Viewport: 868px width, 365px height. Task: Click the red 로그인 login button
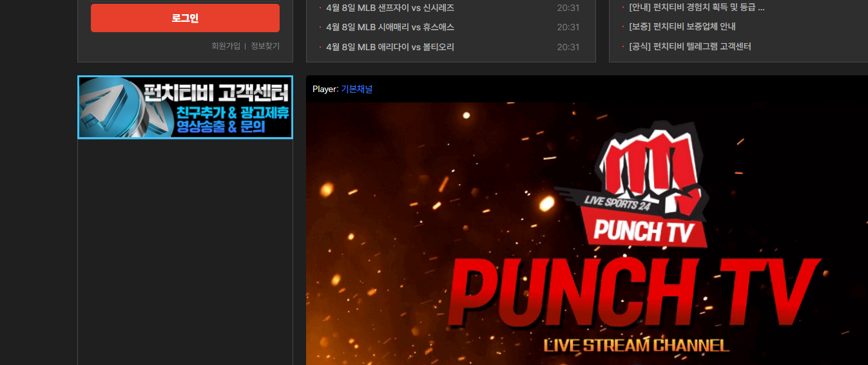click(x=185, y=18)
